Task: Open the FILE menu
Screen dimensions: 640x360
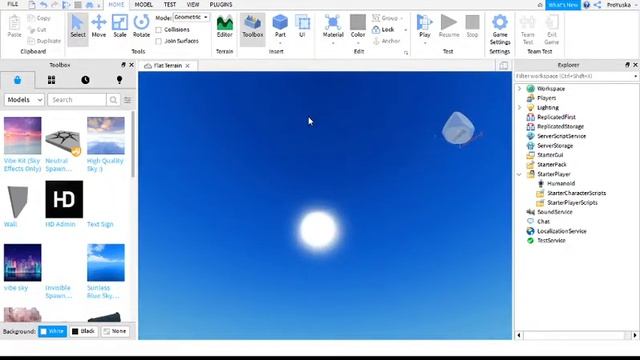Action: click(x=13, y=4)
